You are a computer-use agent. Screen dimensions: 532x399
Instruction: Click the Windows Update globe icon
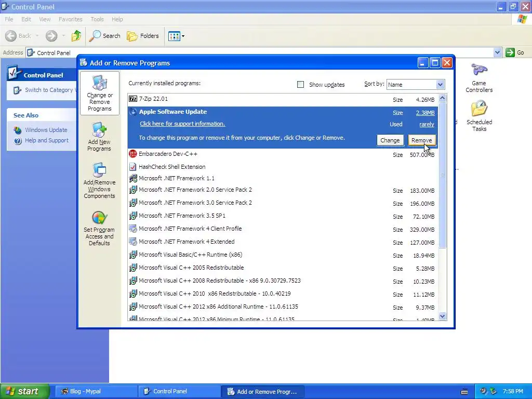(18, 130)
